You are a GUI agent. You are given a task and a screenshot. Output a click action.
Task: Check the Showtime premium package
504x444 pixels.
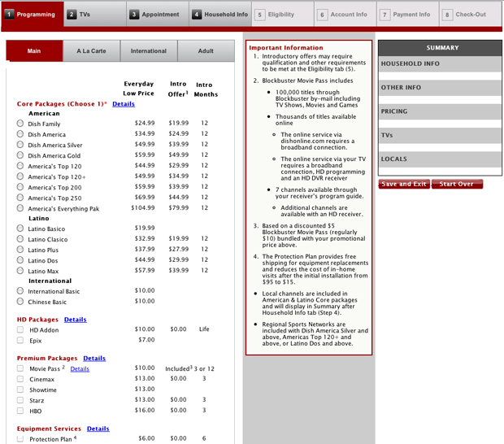(x=20, y=390)
